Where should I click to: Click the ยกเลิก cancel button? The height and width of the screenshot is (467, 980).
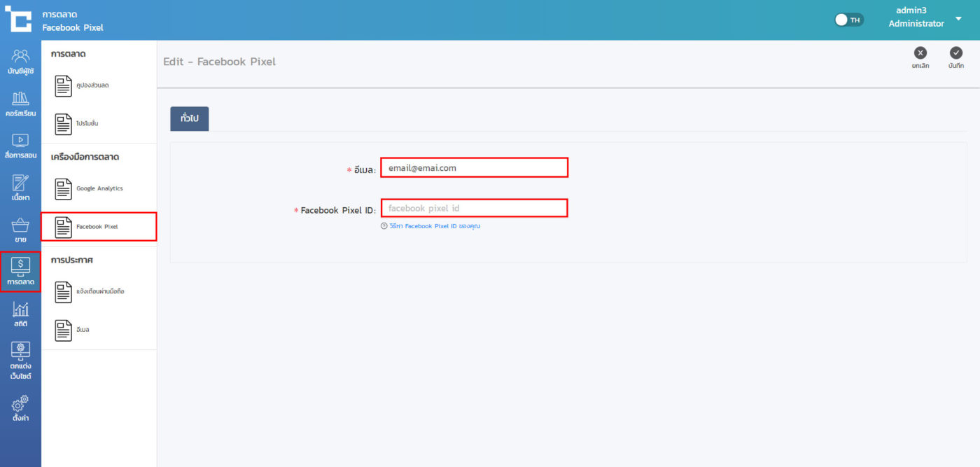[x=920, y=57]
